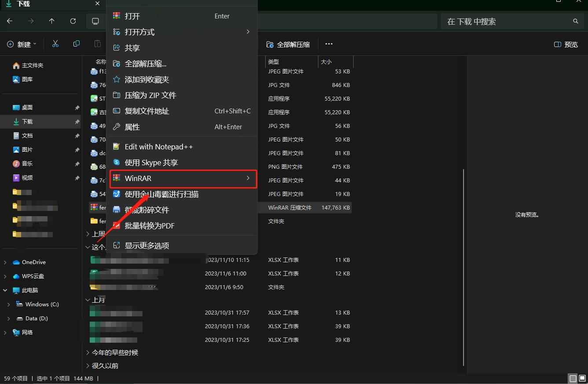The width and height of the screenshot is (588, 384).
Task: Switch to details view icon in status bar
Action: pyautogui.click(x=573, y=378)
